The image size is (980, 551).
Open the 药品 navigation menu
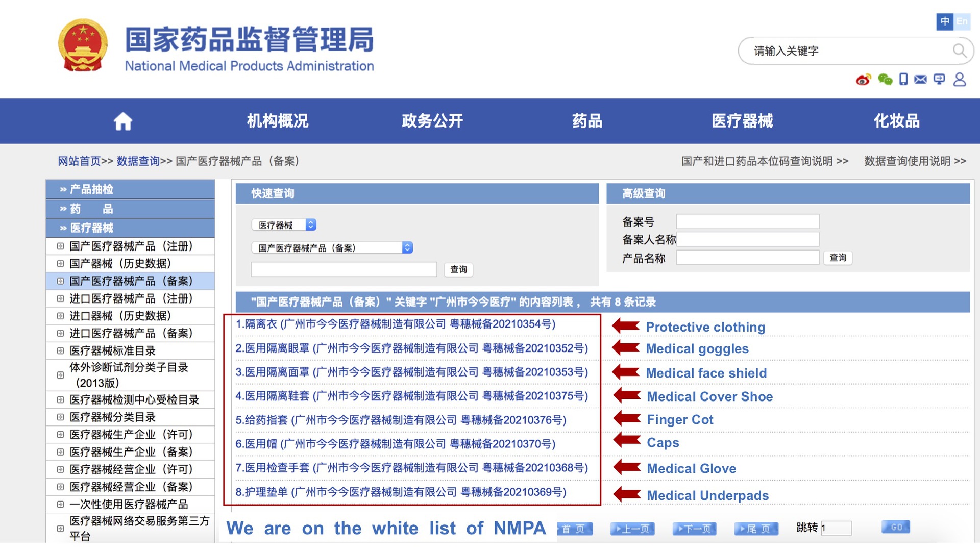point(587,121)
